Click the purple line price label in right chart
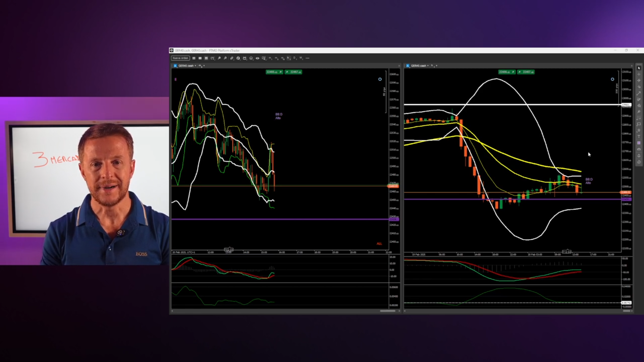This screenshot has height=362, width=644. point(626,199)
